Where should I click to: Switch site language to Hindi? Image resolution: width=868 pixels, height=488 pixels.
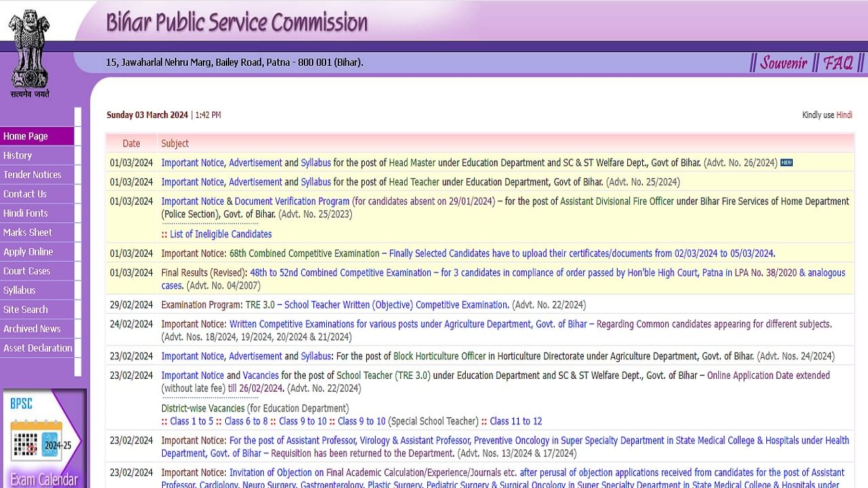[x=844, y=115]
